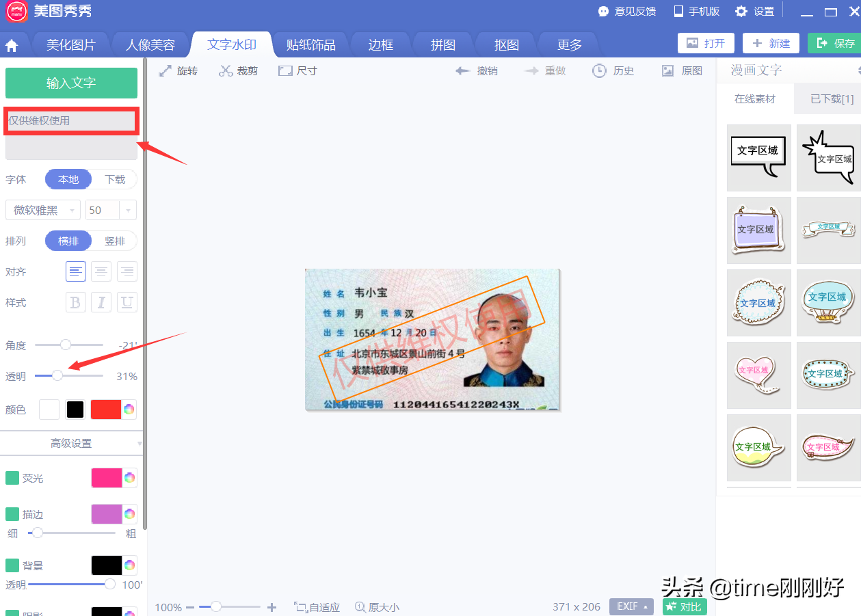Open the 微软雅黑 font dropdown
The width and height of the screenshot is (861, 616).
[x=43, y=210]
